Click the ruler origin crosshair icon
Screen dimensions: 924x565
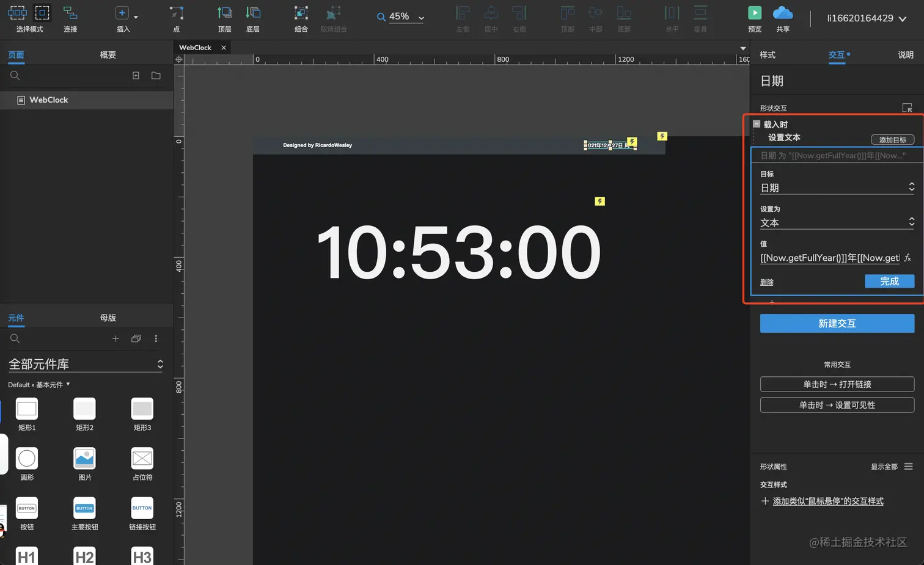pyautogui.click(x=179, y=59)
